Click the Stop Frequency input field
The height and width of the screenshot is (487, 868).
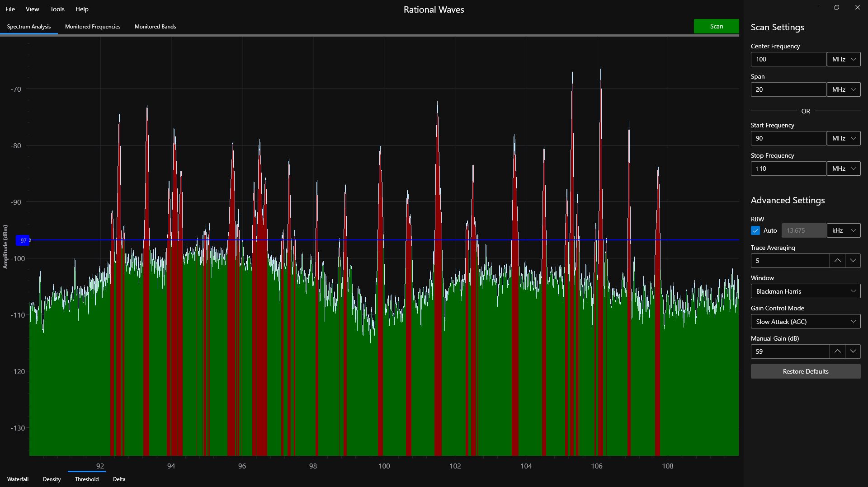788,168
